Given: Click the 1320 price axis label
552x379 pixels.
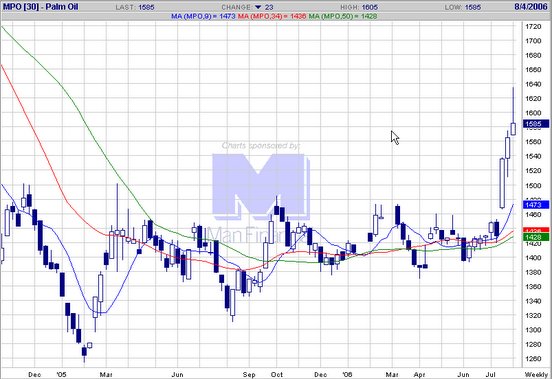Looking at the screenshot, I should 533,315.
